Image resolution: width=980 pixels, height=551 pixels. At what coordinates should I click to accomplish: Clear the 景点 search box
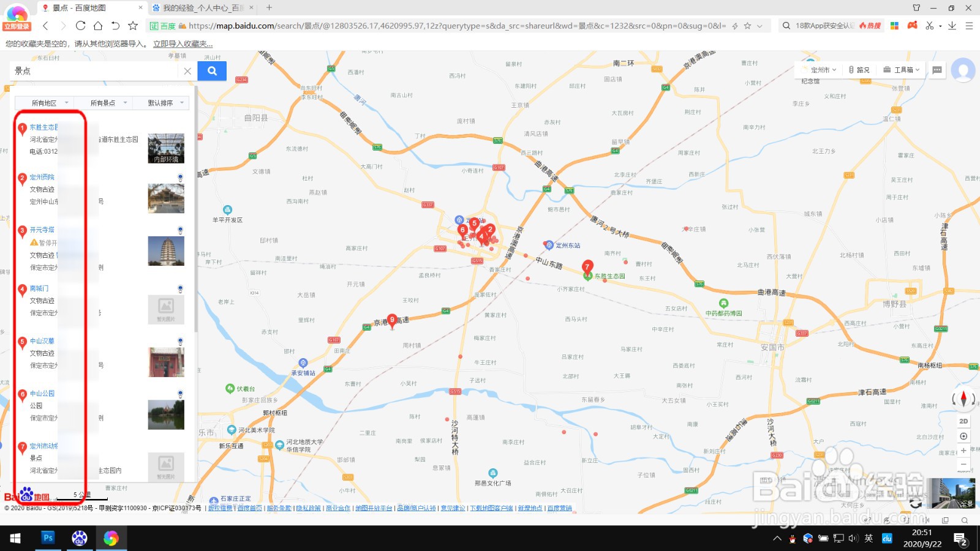pyautogui.click(x=187, y=71)
